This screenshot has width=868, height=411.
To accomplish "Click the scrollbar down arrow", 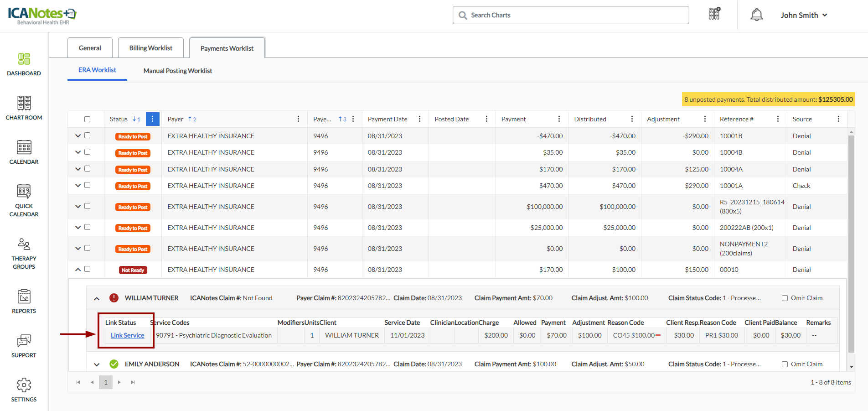I will [851, 367].
